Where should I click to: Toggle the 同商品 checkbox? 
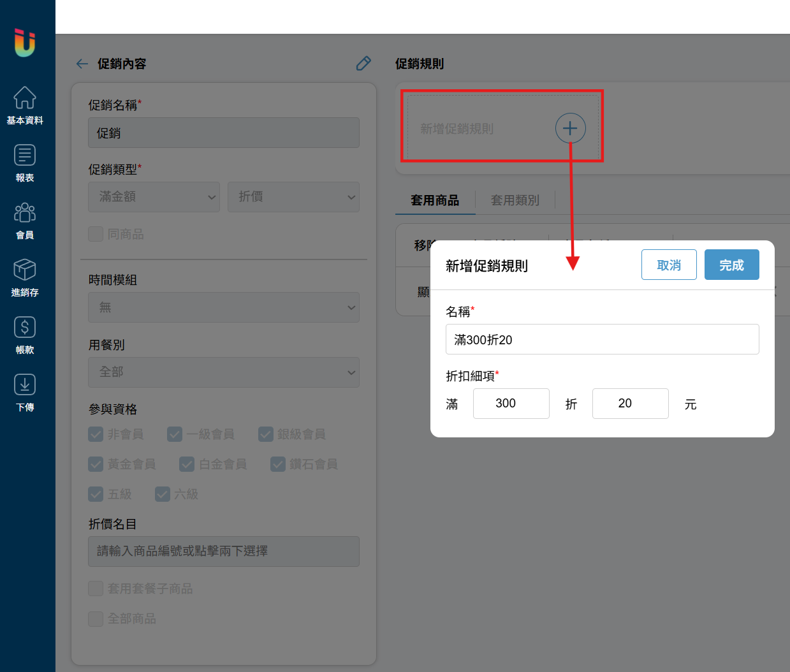[x=96, y=234]
